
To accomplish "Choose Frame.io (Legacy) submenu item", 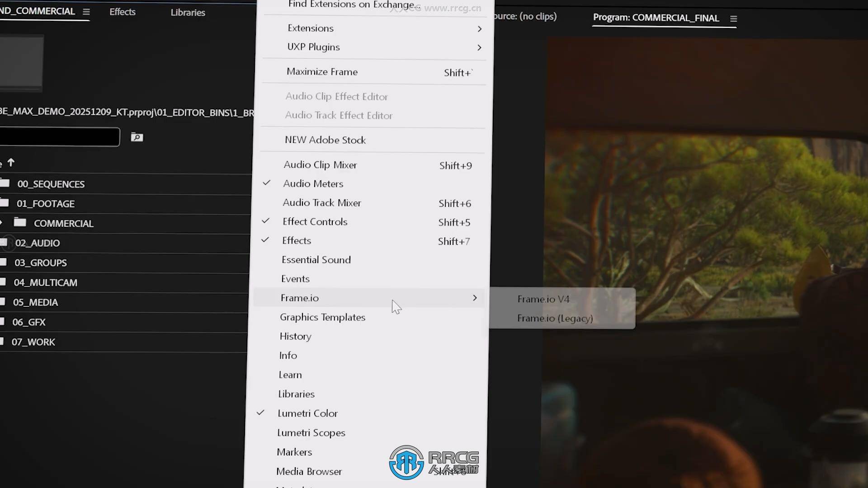I will point(555,318).
